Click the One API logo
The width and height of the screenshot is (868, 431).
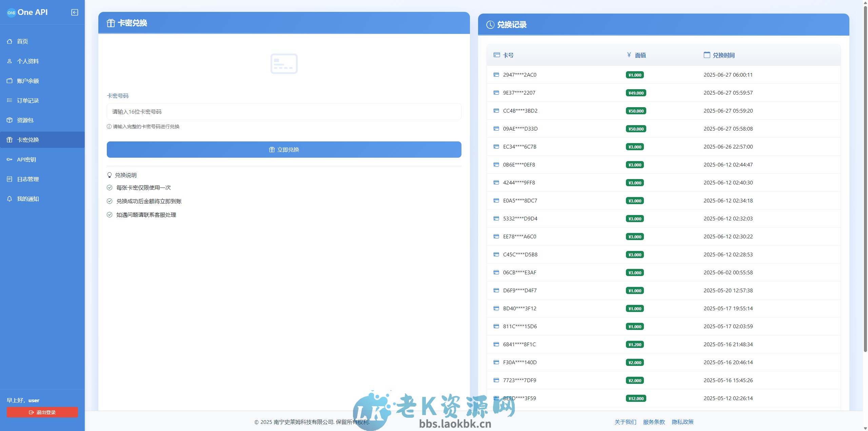(28, 12)
